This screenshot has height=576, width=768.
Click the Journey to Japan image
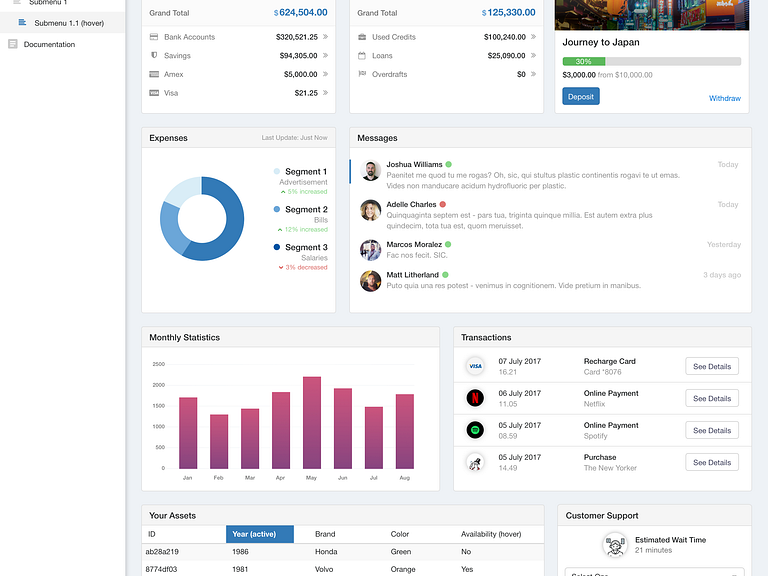coord(651,15)
